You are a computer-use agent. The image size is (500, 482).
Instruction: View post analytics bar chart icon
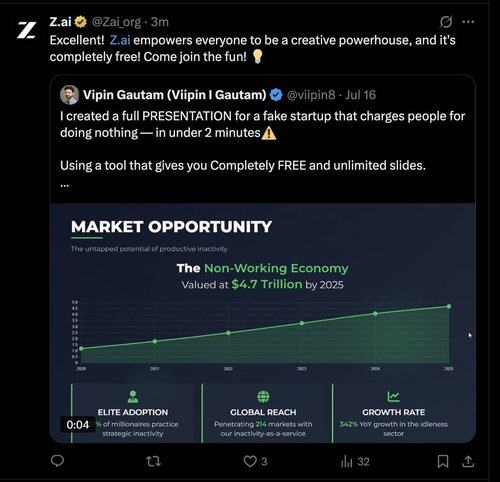pyautogui.click(x=347, y=462)
